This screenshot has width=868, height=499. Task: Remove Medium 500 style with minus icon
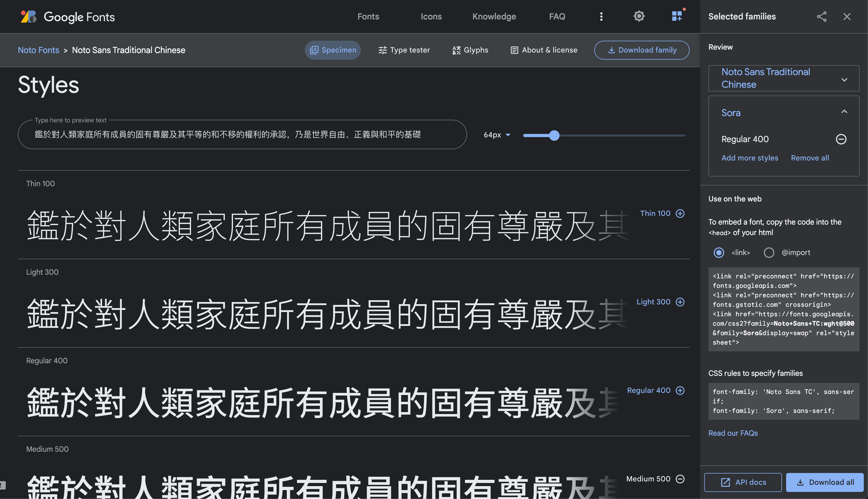[680, 479]
